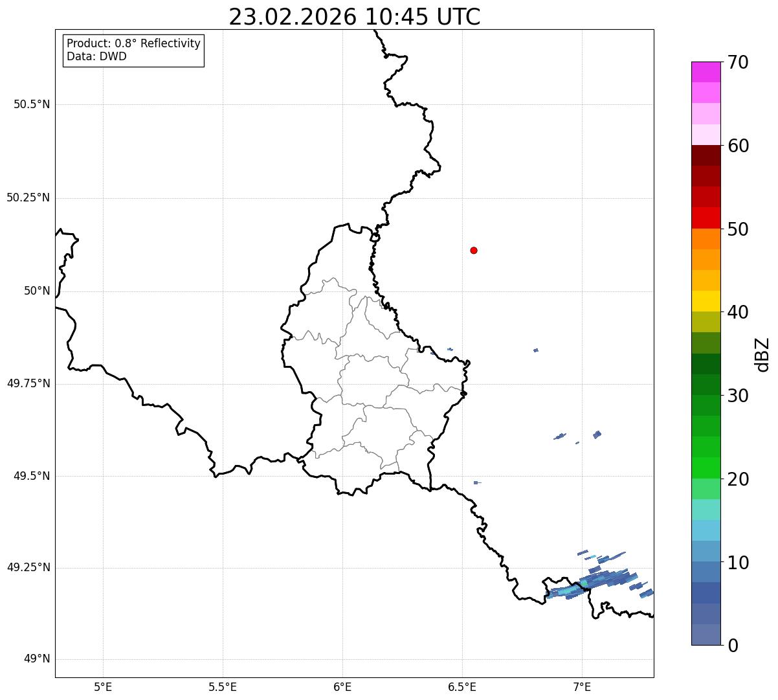Image resolution: width=778 pixels, height=700 pixels.
Task: Pick the bright red swatch above 50
Action: (706, 218)
